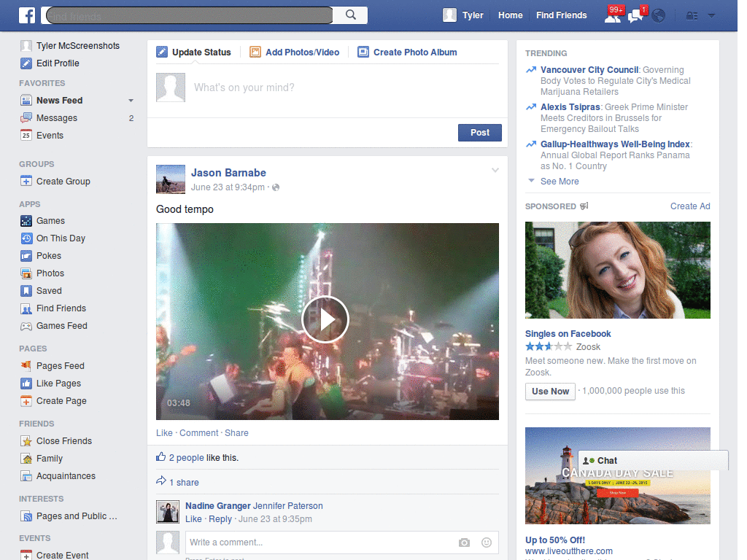Open the Saved bookmark icon
This screenshot has width=747, height=560.
26,291
